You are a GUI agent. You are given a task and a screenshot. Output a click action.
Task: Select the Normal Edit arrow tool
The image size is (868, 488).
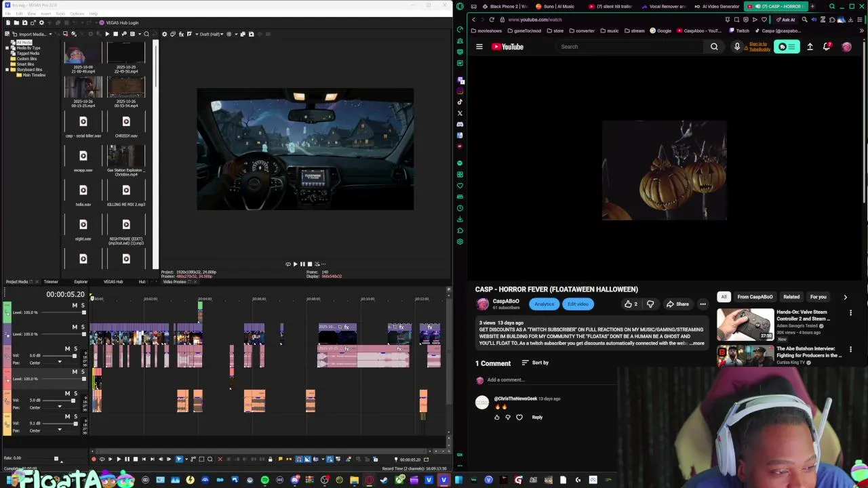[179, 459]
